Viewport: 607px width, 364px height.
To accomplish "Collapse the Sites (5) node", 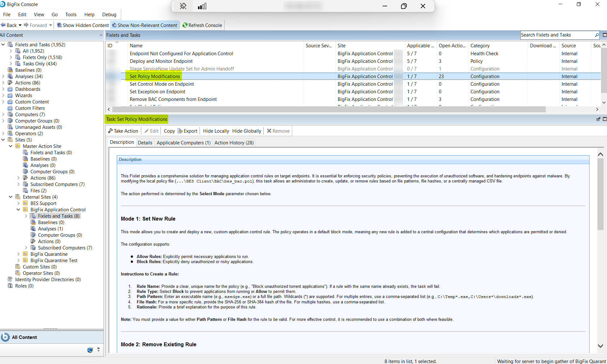I will 3,140.
